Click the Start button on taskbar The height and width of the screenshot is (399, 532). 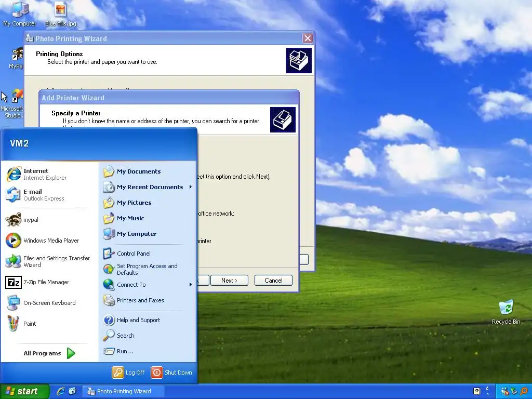(24, 391)
